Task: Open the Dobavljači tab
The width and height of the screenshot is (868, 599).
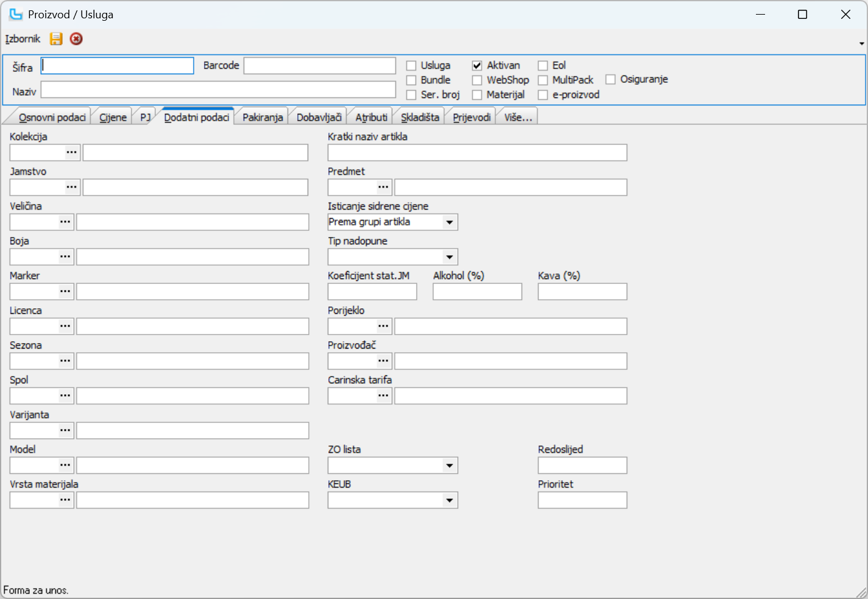Action: (x=319, y=118)
